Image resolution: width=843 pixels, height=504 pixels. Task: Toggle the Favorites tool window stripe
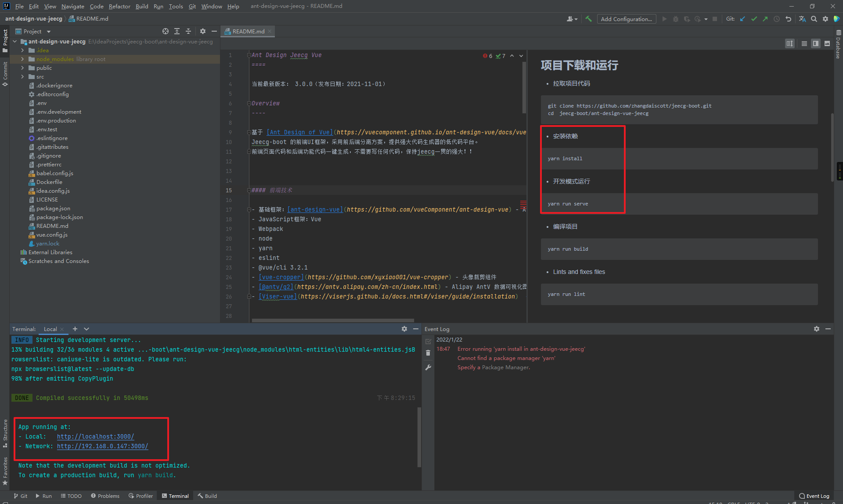(x=5, y=471)
